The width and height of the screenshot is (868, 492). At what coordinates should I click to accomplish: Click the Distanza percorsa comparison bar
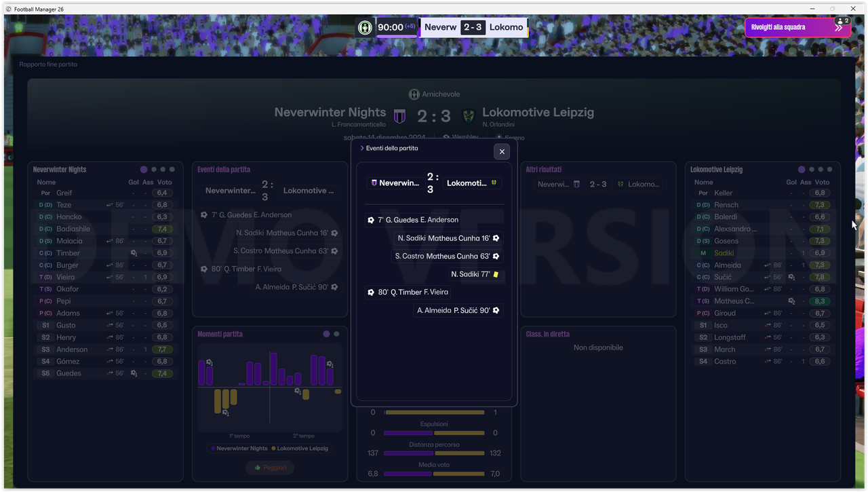434,453
